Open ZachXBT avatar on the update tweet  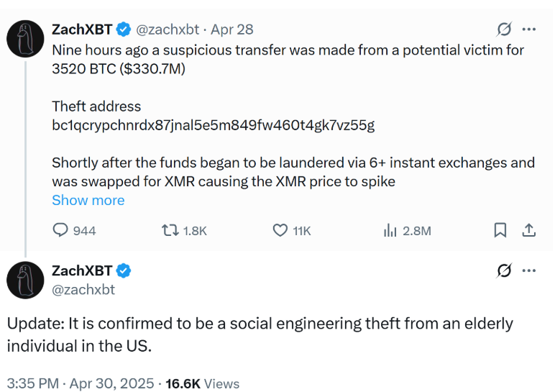(25, 280)
